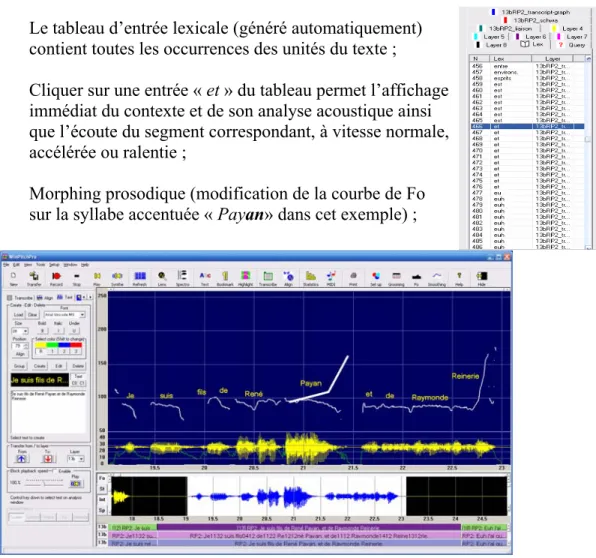Select the Lex tab in lexical panel
Image resolution: width=596 pixels, height=558 pixels.
pos(532,44)
